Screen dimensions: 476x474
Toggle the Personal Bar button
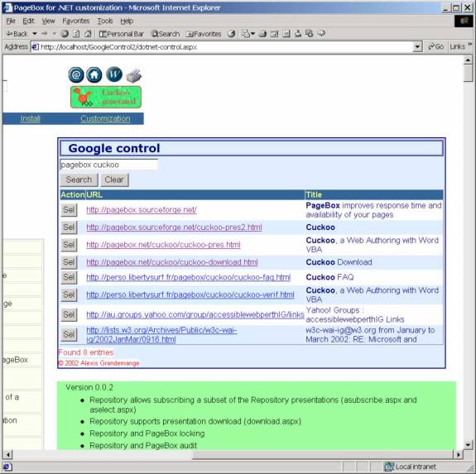[122, 34]
